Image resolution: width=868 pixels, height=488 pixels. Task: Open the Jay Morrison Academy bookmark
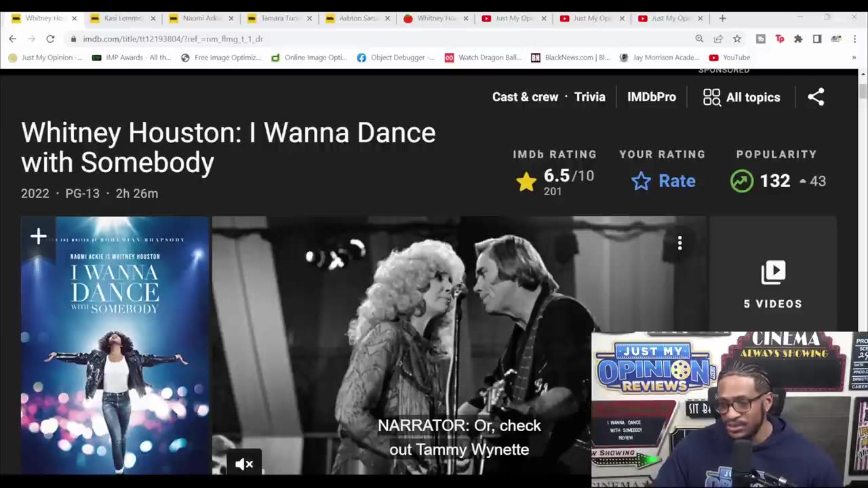pos(660,58)
